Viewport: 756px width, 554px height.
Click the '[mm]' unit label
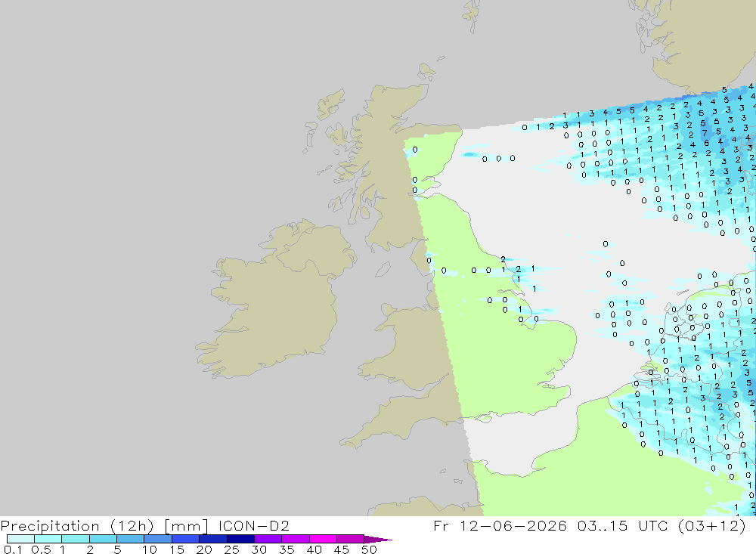pyautogui.click(x=186, y=526)
